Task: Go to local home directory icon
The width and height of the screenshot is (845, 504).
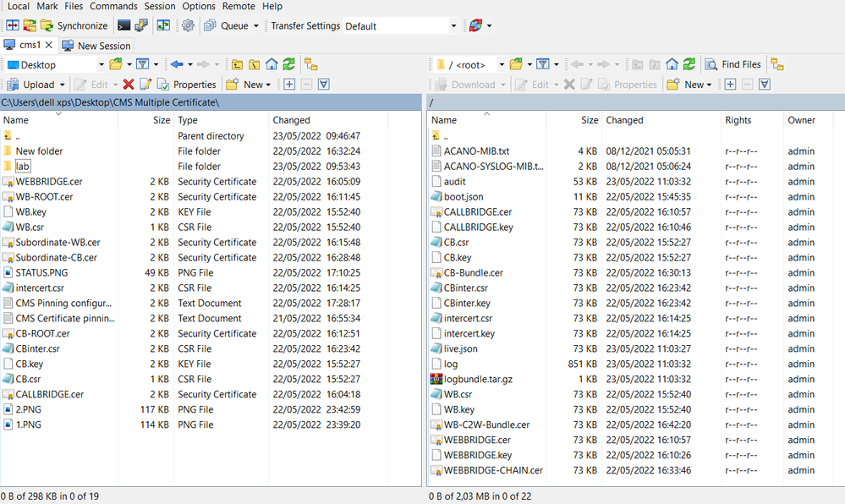Action: [x=272, y=64]
